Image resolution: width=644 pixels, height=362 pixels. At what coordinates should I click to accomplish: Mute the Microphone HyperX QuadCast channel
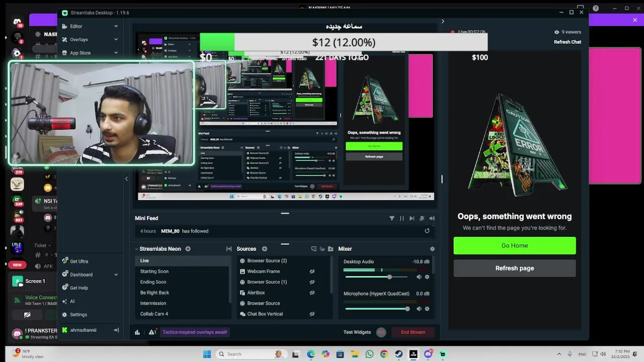pyautogui.click(x=419, y=309)
